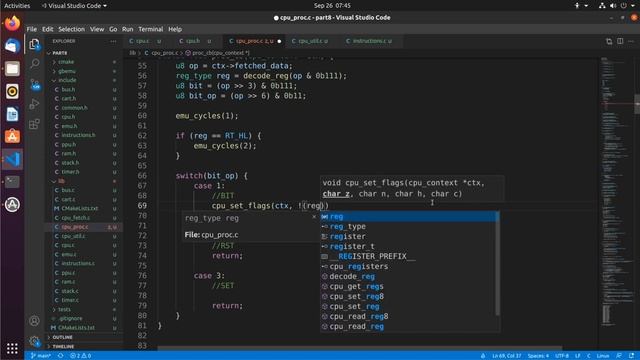Expand the gbemu folder

pyautogui.click(x=67, y=71)
